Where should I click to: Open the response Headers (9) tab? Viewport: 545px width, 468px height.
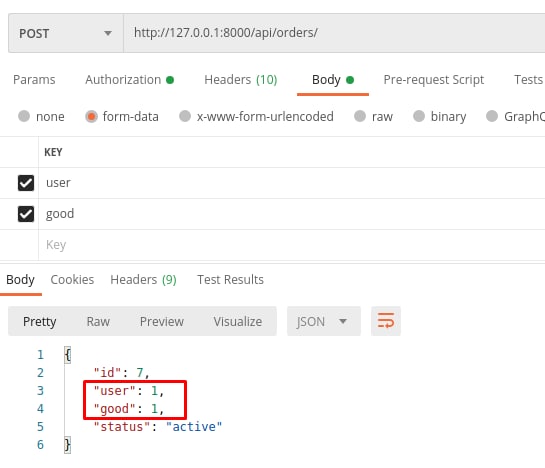pos(143,280)
